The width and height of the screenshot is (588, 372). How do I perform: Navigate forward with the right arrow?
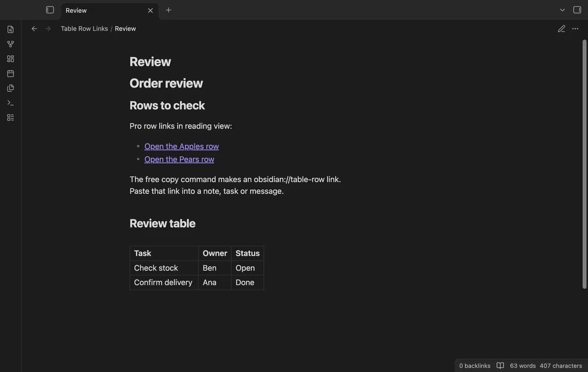[48, 28]
